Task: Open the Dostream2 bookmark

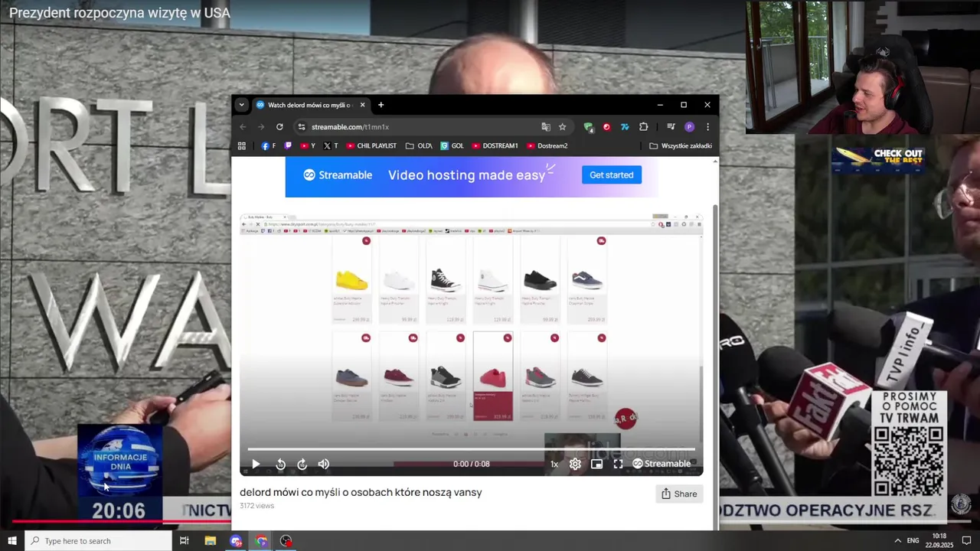Action: [x=547, y=145]
